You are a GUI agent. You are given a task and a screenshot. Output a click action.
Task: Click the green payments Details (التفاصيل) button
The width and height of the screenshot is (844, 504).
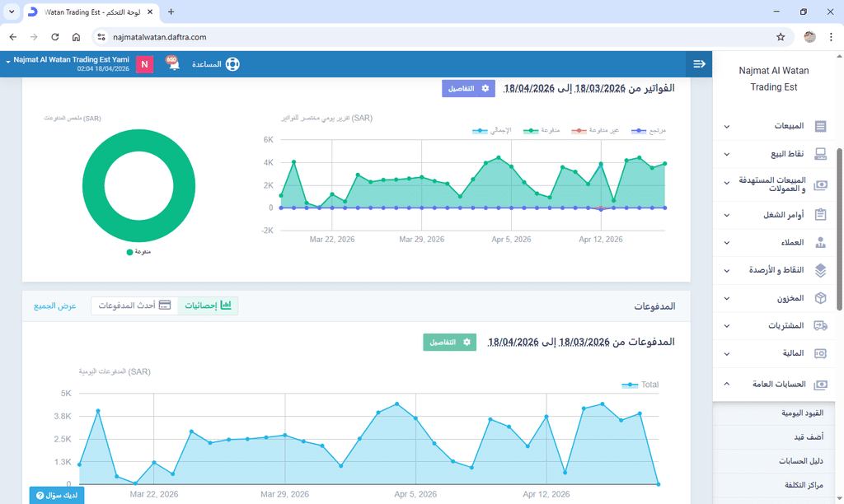(450, 342)
